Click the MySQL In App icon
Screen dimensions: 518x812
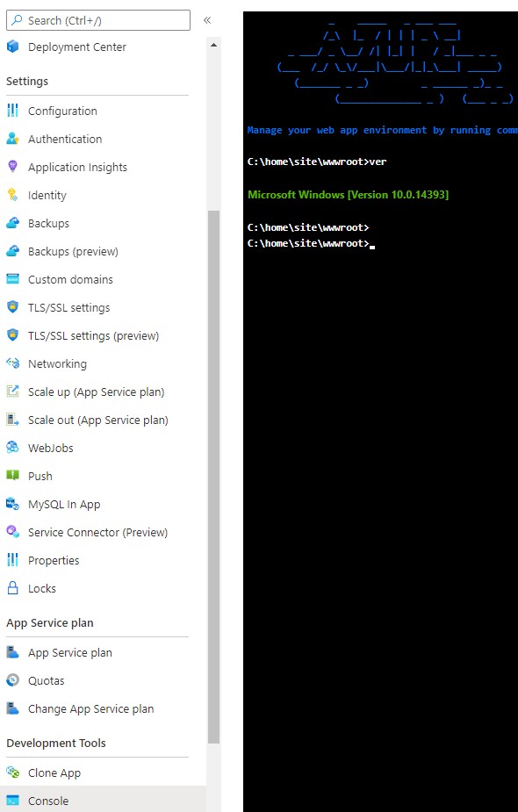click(x=12, y=504)
